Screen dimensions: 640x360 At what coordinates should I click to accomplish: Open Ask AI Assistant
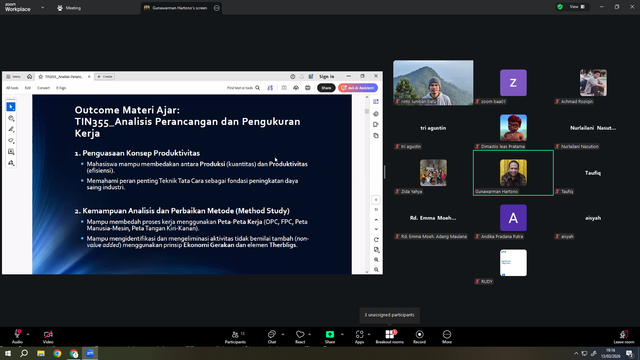pos(358,88)
